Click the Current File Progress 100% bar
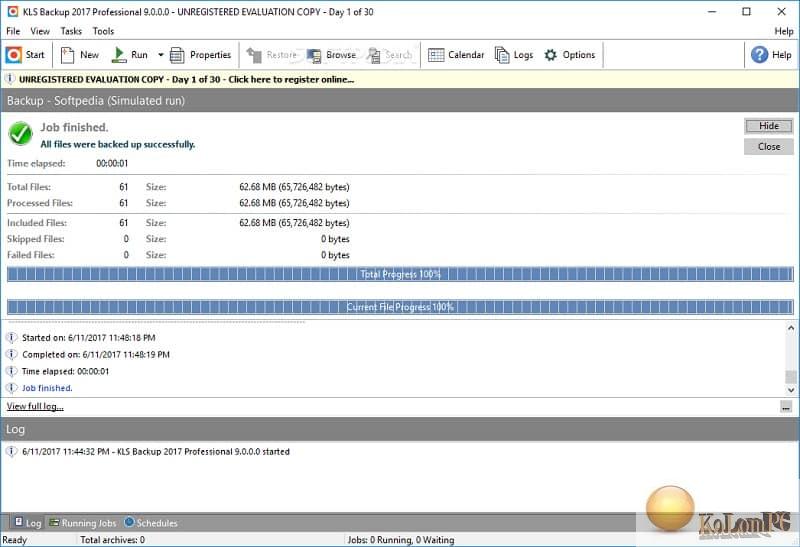Viewport: 800px width, 547px height. click(400, 307)
